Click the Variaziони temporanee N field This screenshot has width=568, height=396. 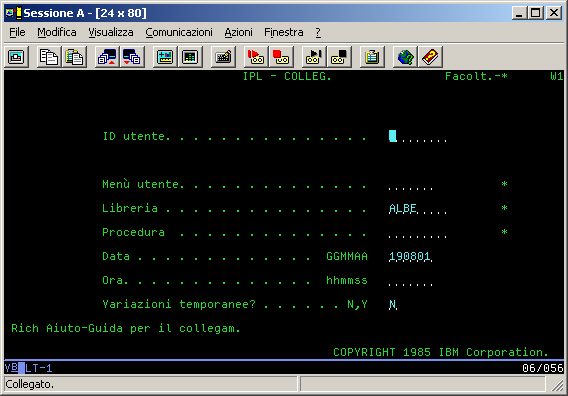pos(393,304)
